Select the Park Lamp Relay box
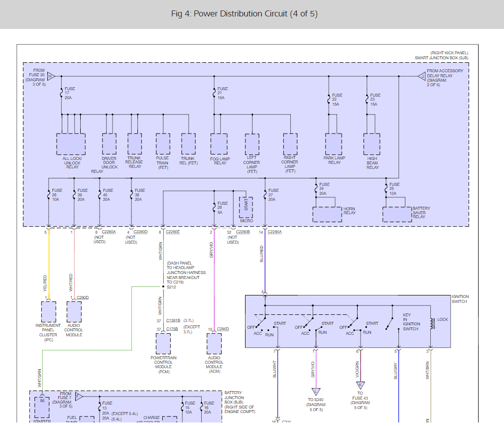This screenshot has height=426, width=504. click(334, 144)
